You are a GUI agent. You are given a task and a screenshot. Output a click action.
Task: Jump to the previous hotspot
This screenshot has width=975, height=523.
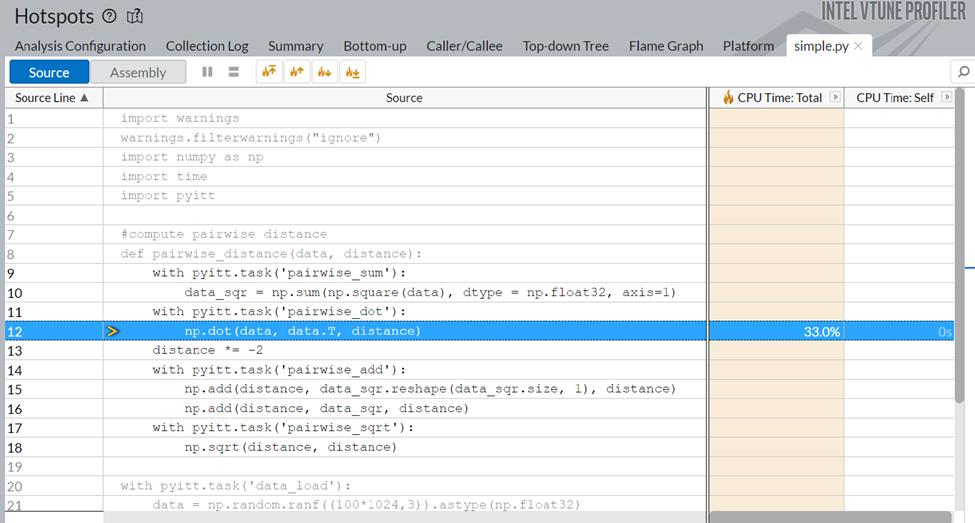296,72
